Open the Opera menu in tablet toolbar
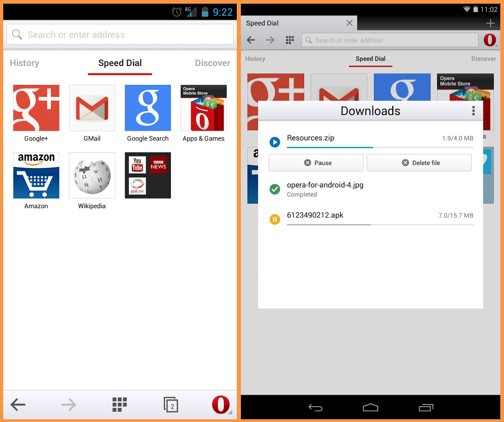This screenshot has width=504, height=422. pyautogui.click(x=490, y=40)
